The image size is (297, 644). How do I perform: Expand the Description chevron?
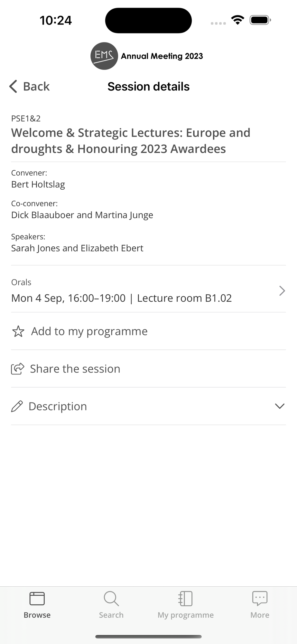[x=280, y=406]
